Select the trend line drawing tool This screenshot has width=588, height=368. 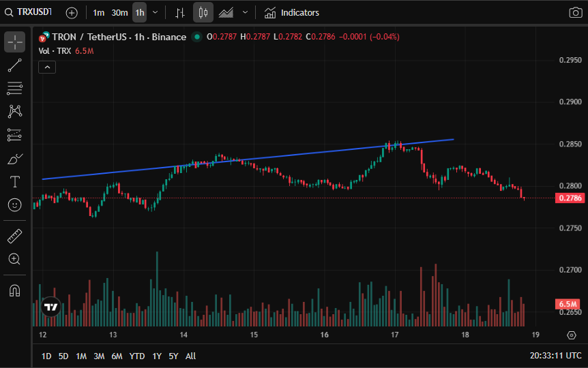click(x=14, y=65)
